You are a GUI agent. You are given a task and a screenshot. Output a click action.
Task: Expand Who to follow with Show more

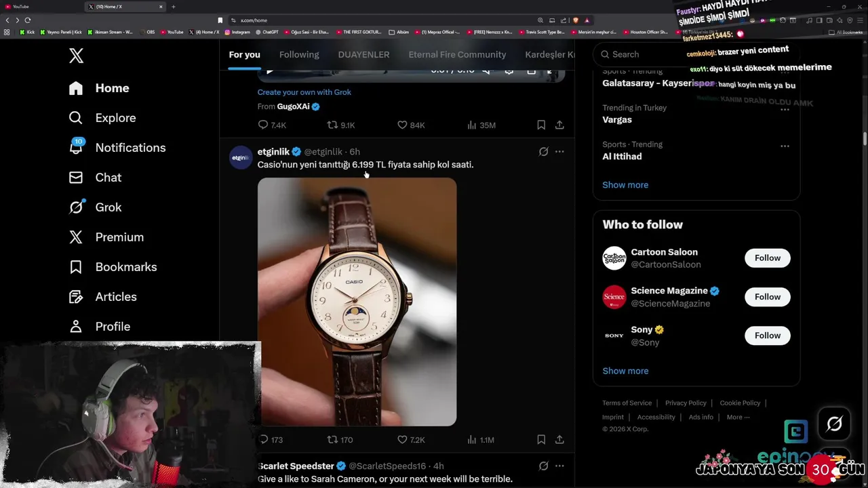(x=625, y=371)
